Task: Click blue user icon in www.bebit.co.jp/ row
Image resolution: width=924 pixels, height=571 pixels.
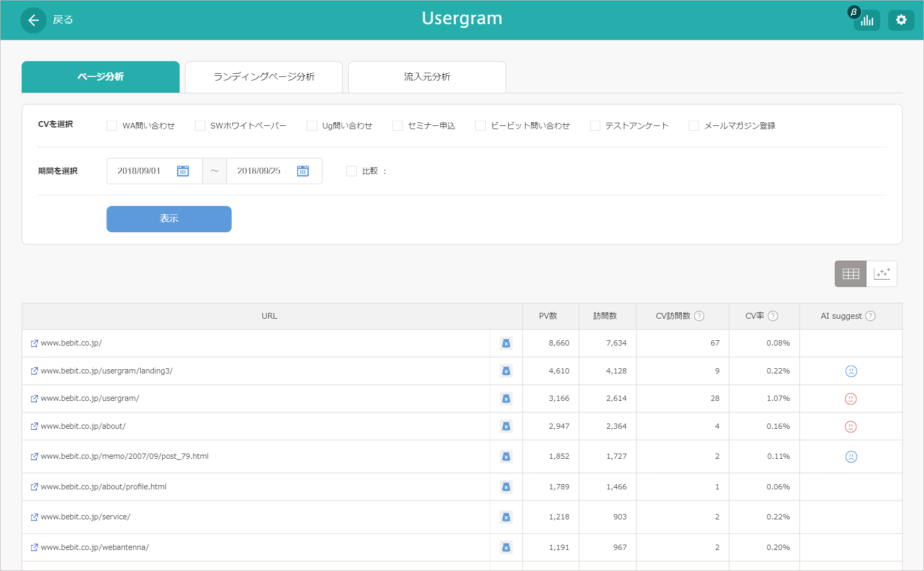Action: 506,343
